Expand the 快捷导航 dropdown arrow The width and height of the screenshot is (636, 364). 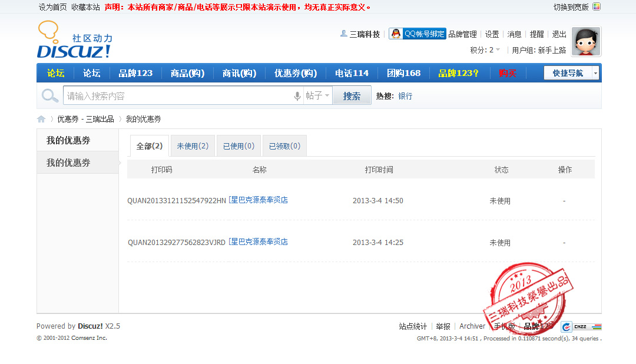(595, 73)
